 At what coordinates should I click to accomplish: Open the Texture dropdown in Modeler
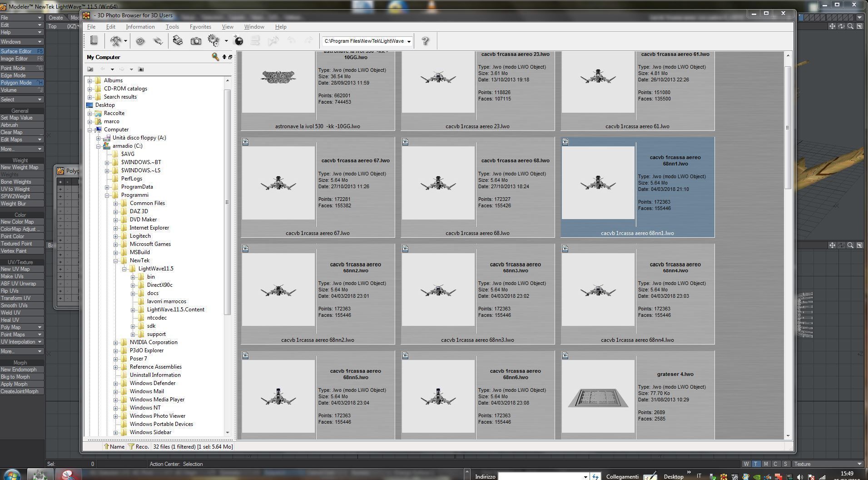pyautogui.click(x=828, y=464)
